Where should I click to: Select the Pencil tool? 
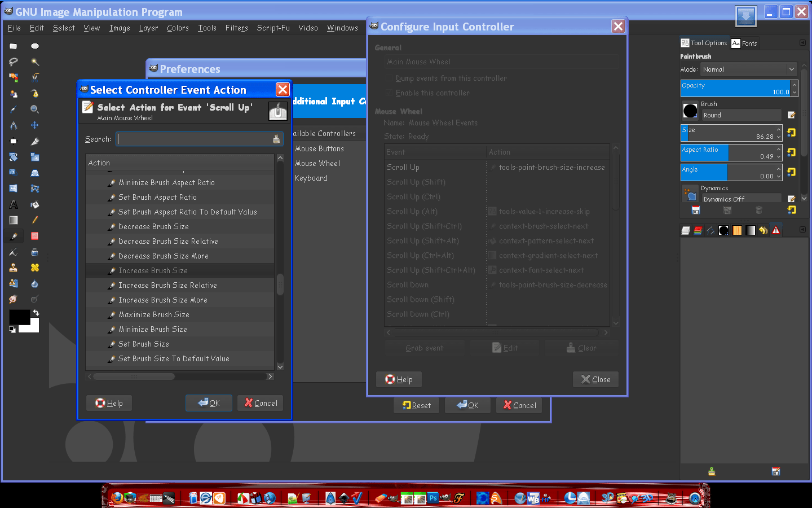(x=35, y=220)
